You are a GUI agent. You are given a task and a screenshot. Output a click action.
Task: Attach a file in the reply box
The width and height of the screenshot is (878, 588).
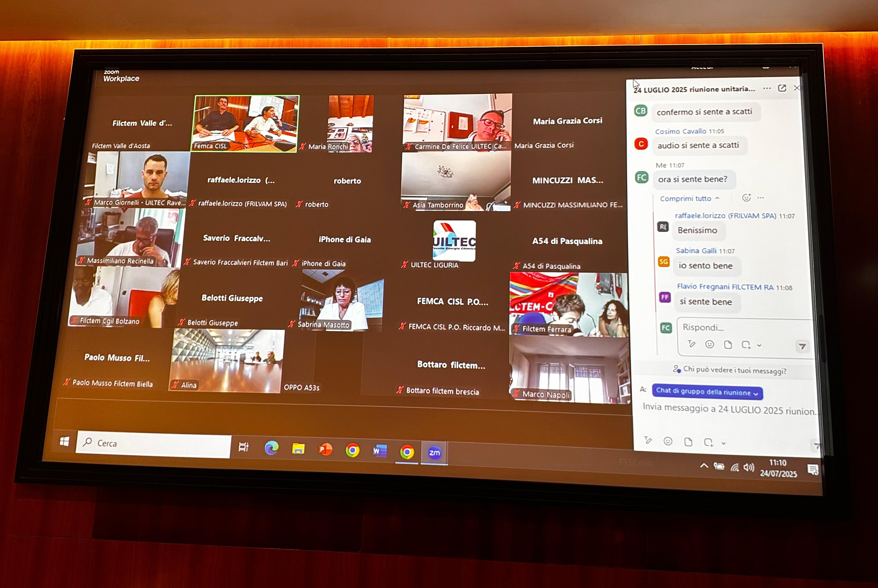pos(728,345)
